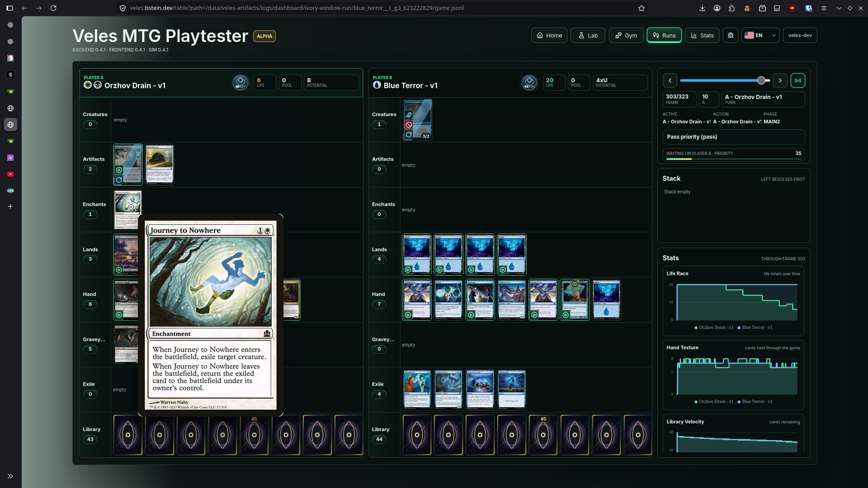The image size is (868, 488).
Task: Bookmark this page with the star icon
Action: click(641, 8)
